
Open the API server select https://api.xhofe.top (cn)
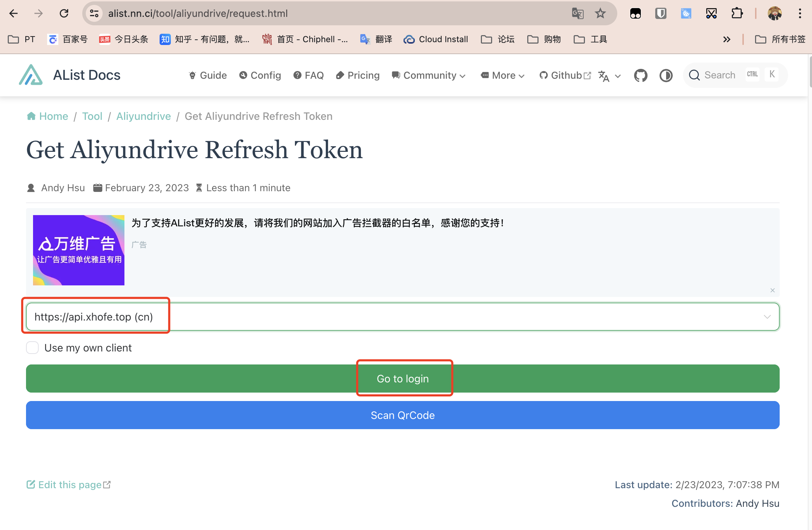tap(403, 317)
